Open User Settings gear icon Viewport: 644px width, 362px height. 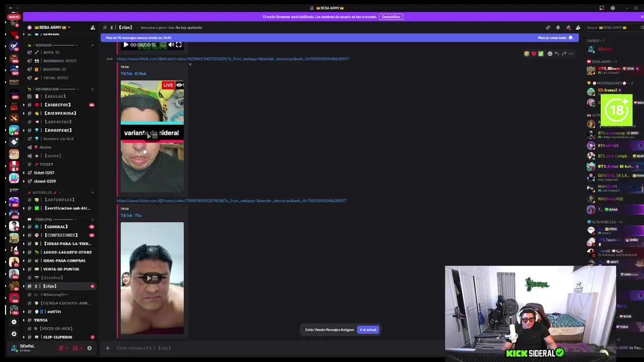[x=90, y=348]
